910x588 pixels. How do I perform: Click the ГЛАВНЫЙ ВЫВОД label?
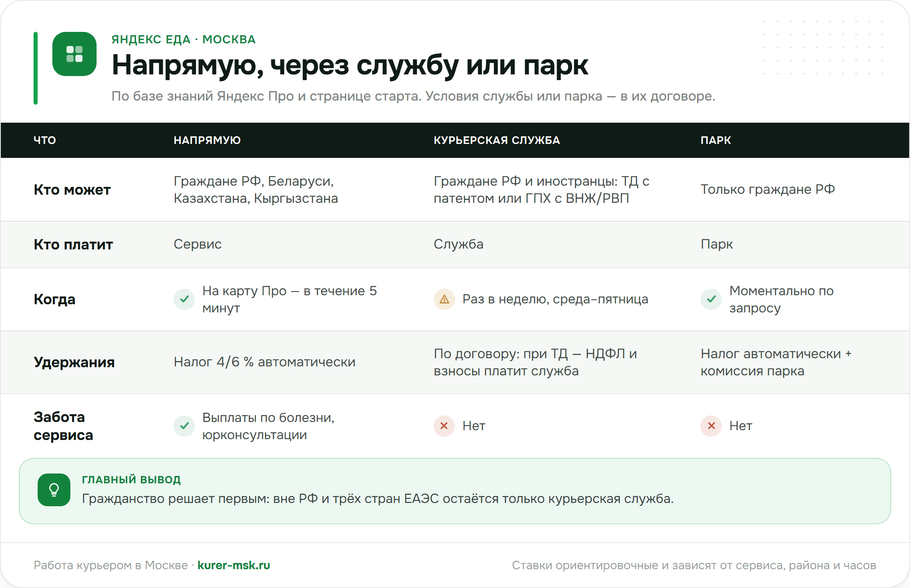pyautogui.click(x=131, y=479)
